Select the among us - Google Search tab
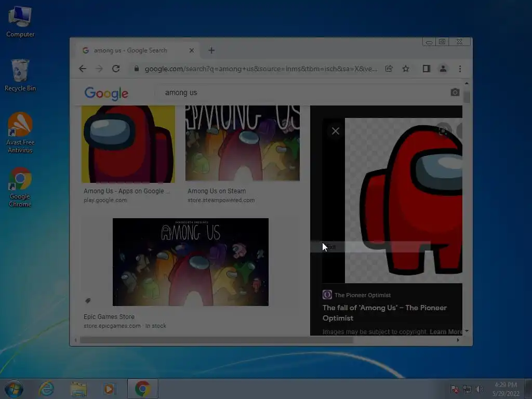Screen dimensions: 532x399 click(x=137, y=50)
